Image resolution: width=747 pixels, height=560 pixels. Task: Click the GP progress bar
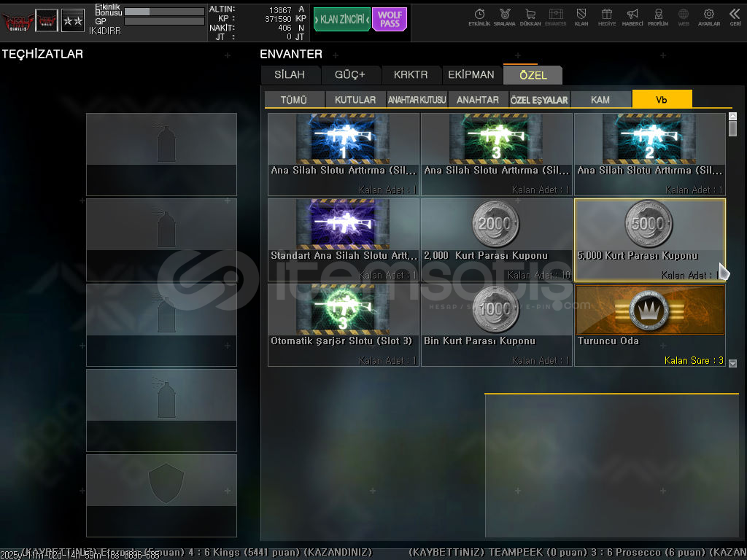pos(164,21)
